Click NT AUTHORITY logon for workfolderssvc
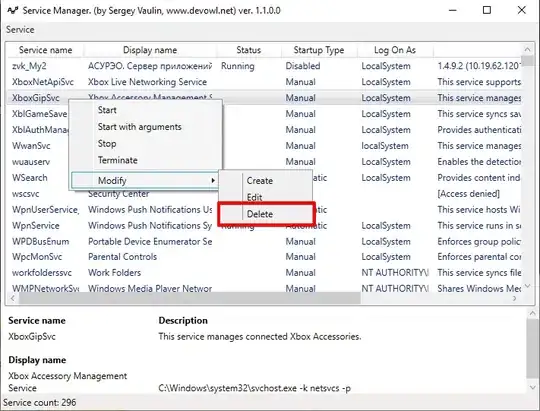The image size is (540, 411). pyautogui.click(x=395, y=273)
